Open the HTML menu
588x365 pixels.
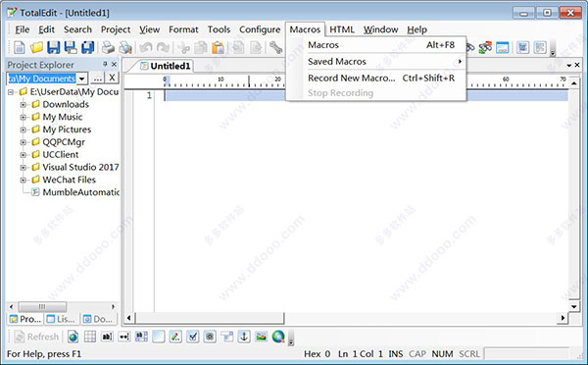point(342,29)
